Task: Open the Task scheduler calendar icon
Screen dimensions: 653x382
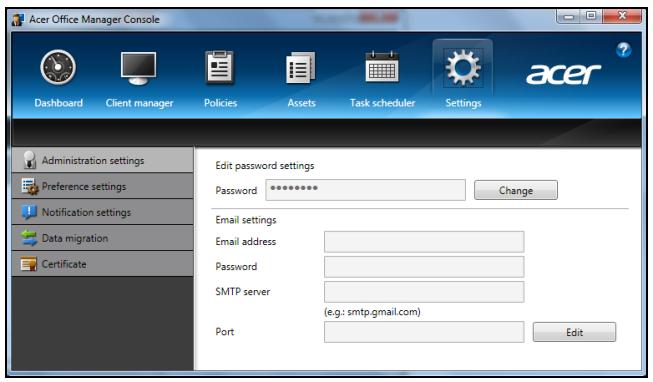Action: (x=382, y=67)
